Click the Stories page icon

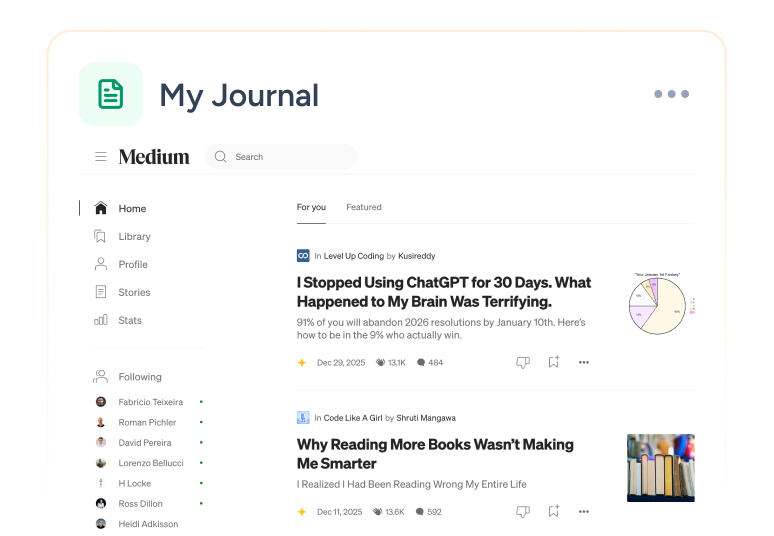[x=101, y=292]
